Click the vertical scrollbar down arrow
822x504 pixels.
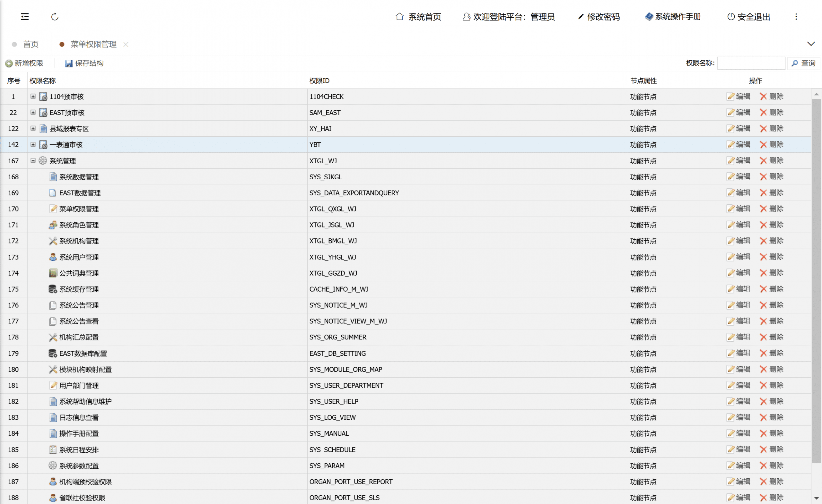(x=816, y=498)
